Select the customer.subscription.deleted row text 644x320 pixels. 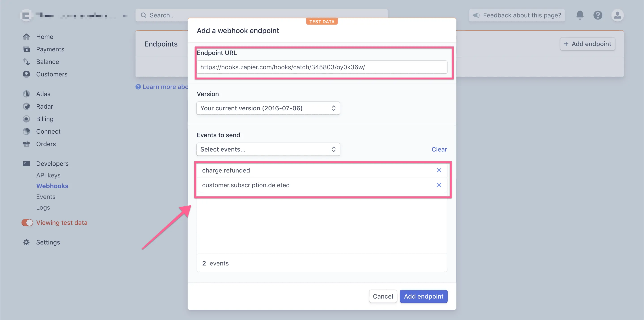[246, 185]
